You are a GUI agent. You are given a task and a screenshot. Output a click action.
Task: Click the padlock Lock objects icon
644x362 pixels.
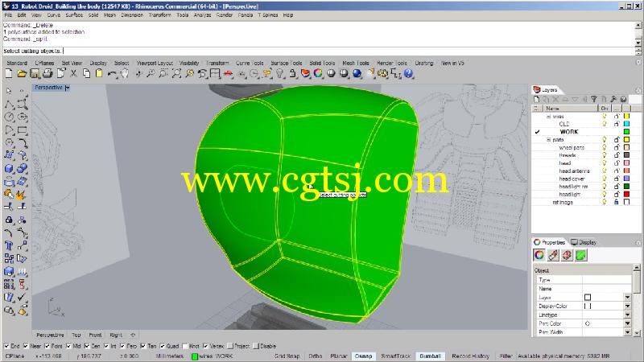292,73
